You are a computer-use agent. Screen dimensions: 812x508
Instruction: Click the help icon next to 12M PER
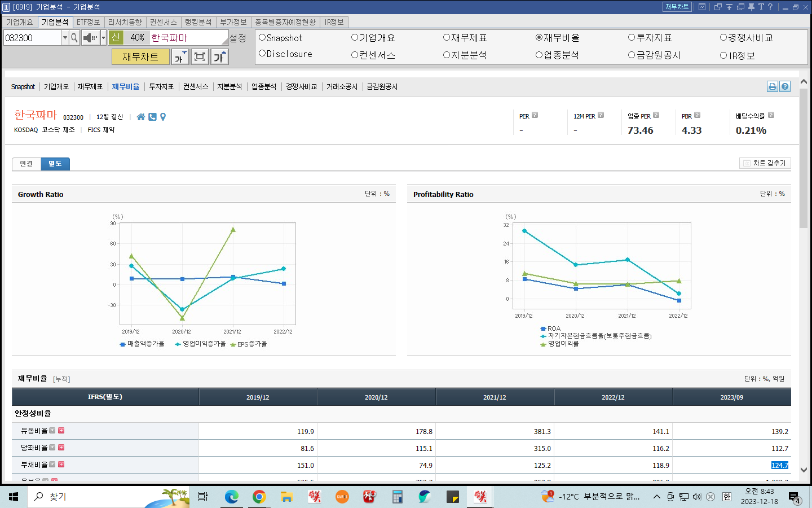[x=601, y=115]
